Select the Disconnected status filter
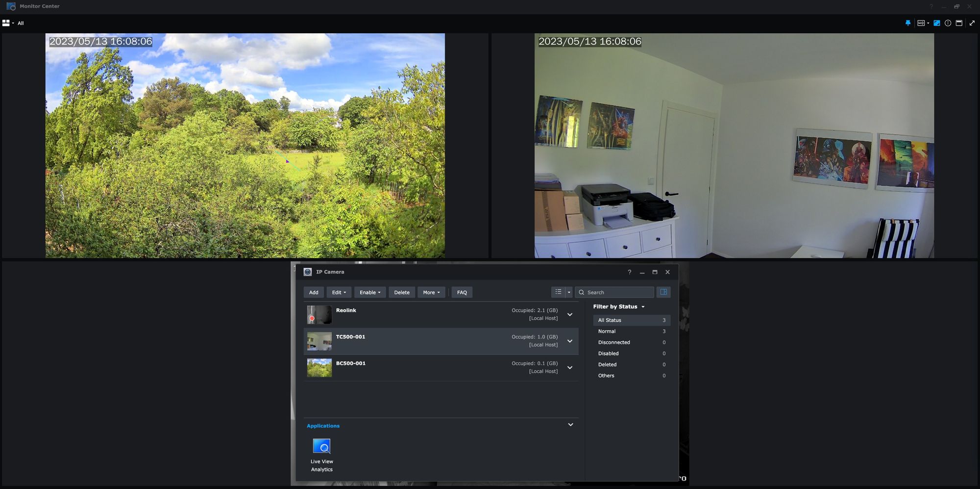 [x=614, y=342]
